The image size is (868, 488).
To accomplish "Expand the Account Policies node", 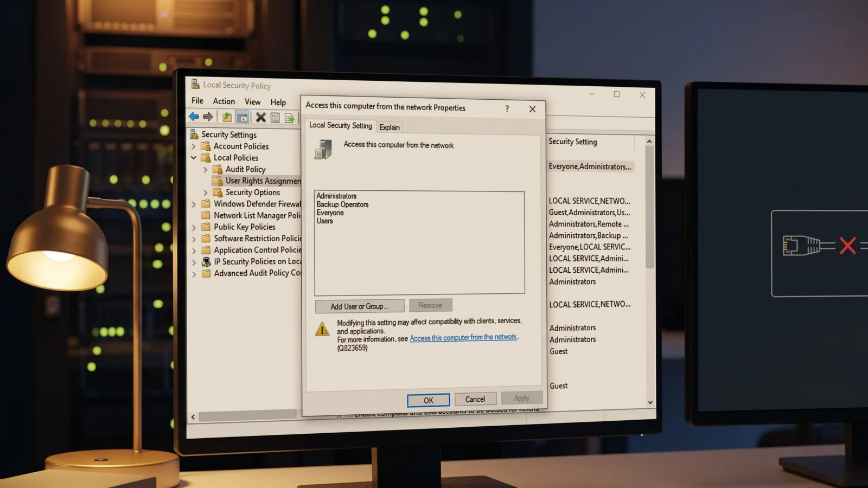I will [194, 146].
